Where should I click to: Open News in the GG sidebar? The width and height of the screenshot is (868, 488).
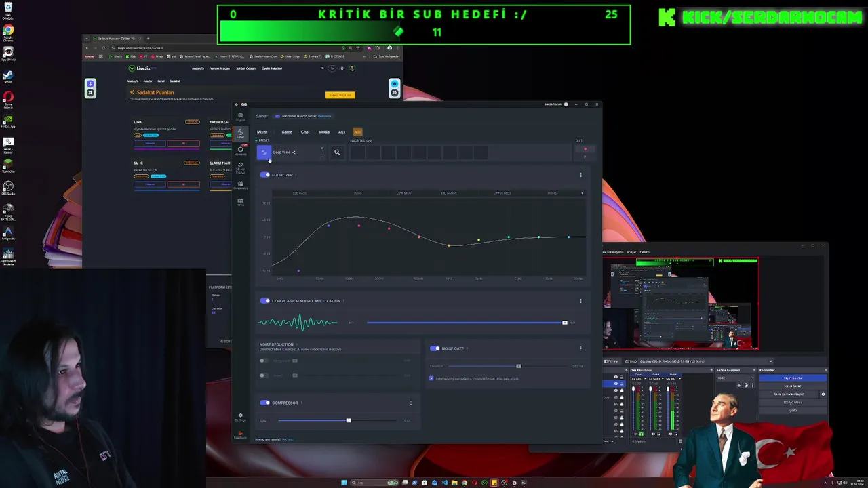point(240,201)
